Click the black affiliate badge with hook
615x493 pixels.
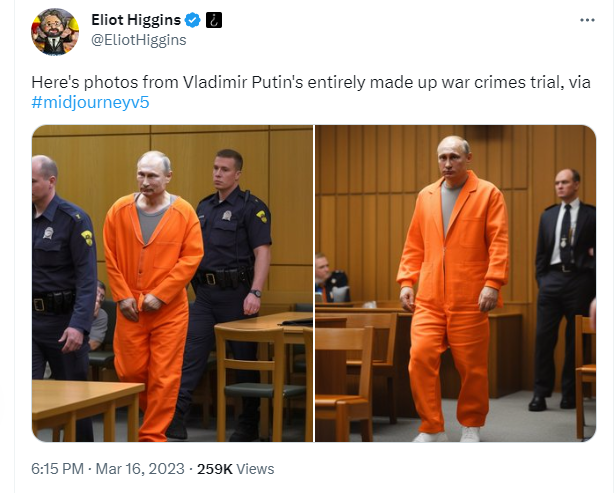coord(214,20)
